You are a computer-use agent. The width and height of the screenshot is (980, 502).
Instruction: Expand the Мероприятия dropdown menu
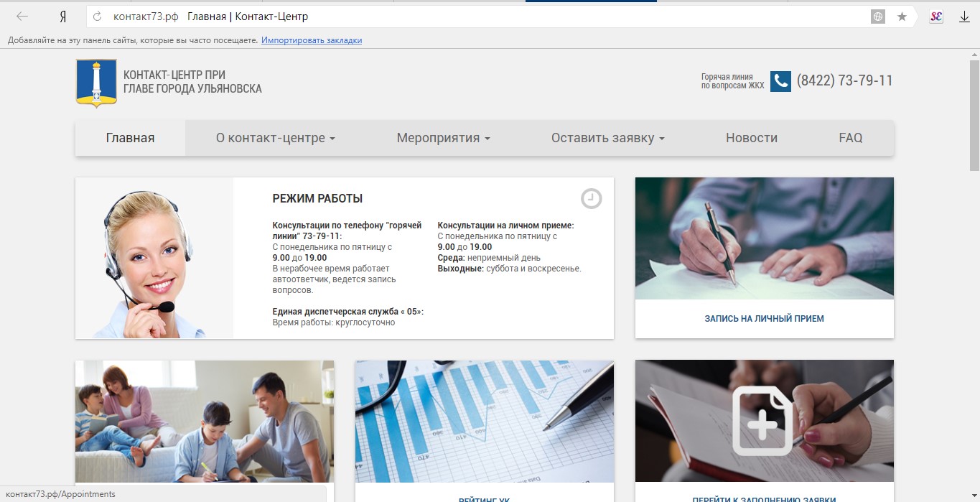[x=443, y=138]
